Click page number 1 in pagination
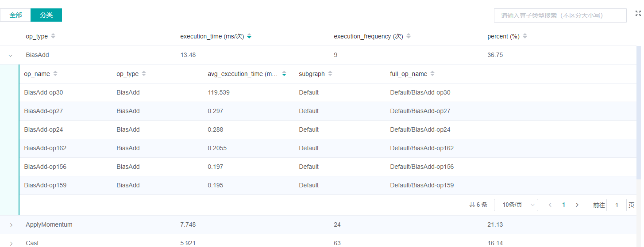 (563, 205)
